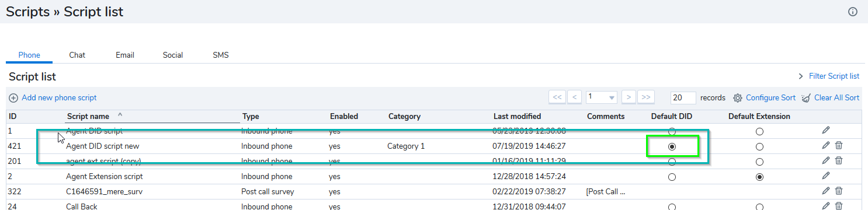The image size is (868, 210).
Task: Select Default DID for Agent DID script new
Action: tap(672, 146)
